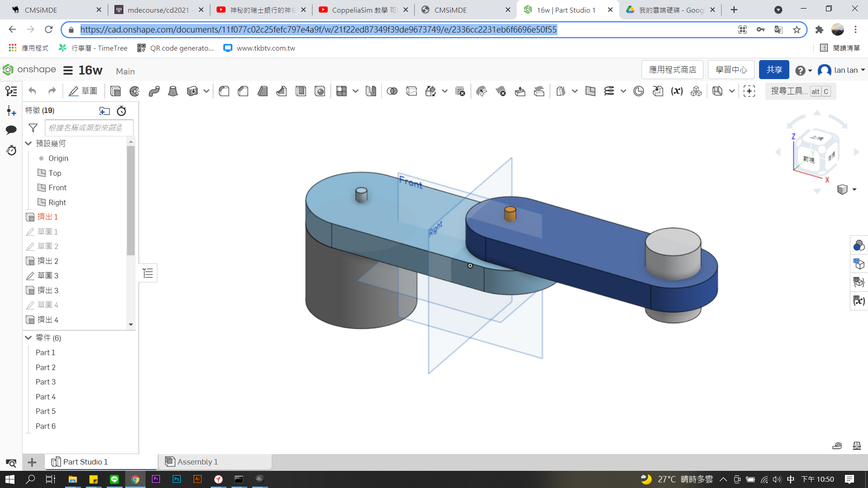868x488 pixels.
Task: Open the Appearances panel icon
Action: pyautogui.click(x=859, y=245)
